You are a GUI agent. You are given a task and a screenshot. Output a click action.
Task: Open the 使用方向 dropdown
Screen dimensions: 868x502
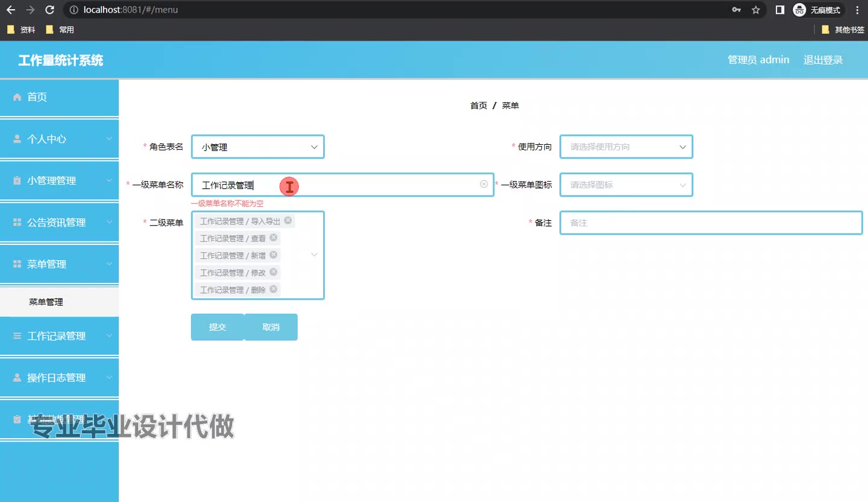point(626,147)
